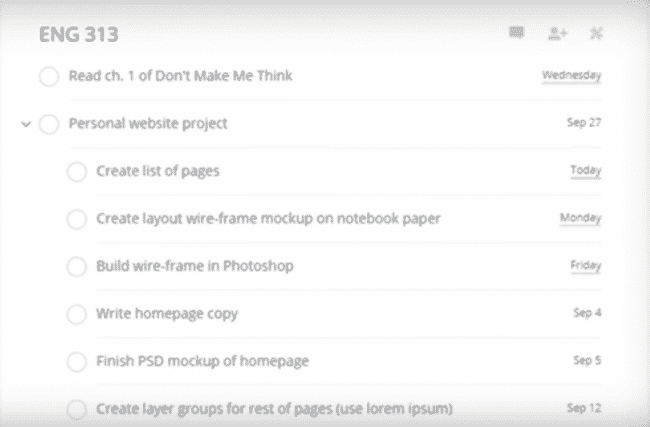Select Finish PSD mockup of homepage
This screenshot has width=650, height=427.
point(203,361)
